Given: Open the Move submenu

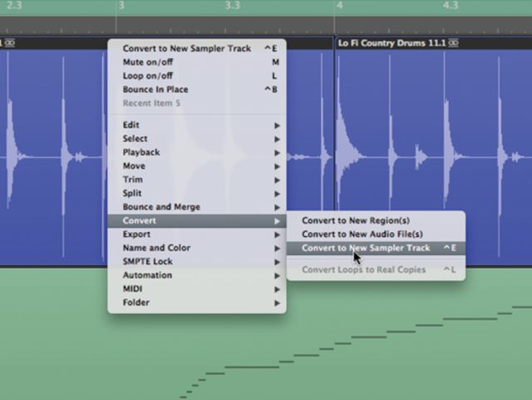Looking at the screenshot, I should point(197,166).
